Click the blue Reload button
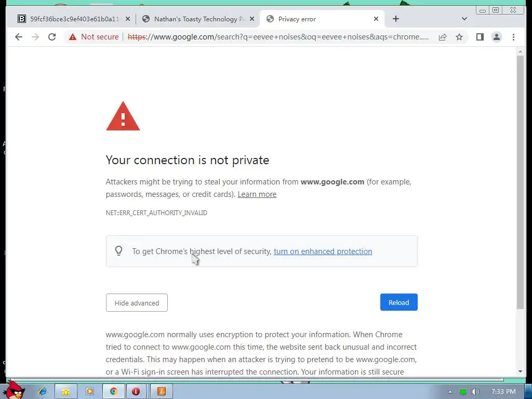Image resolution: width=532 pixels, height=399 pixels. (x=398, y=302)
